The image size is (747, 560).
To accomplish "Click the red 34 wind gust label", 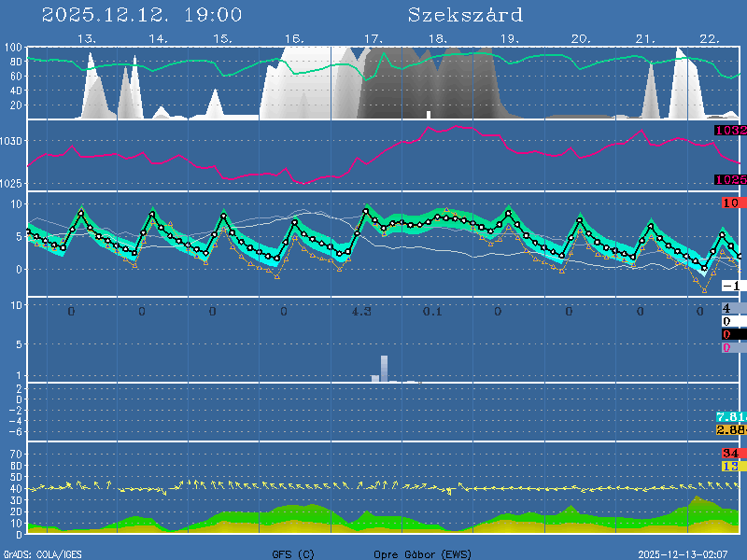I will (x=731, y=454).
